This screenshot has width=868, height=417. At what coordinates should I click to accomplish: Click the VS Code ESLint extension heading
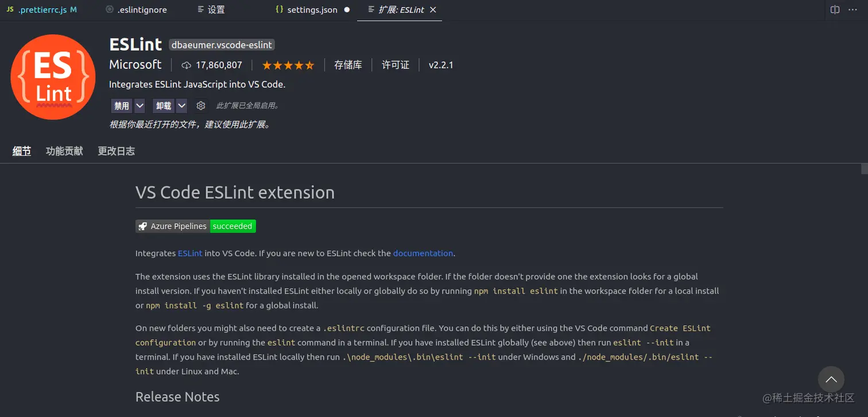coord(235,192)
